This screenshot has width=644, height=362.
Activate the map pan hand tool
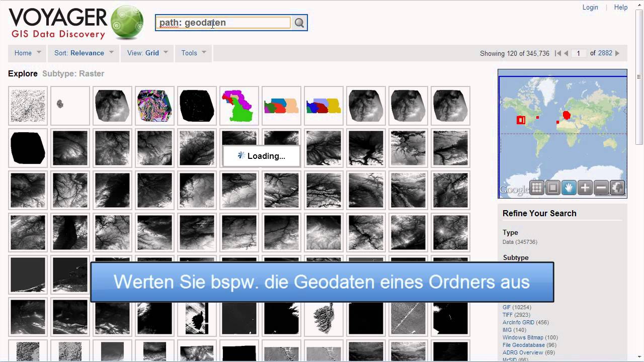coord(569,188)
